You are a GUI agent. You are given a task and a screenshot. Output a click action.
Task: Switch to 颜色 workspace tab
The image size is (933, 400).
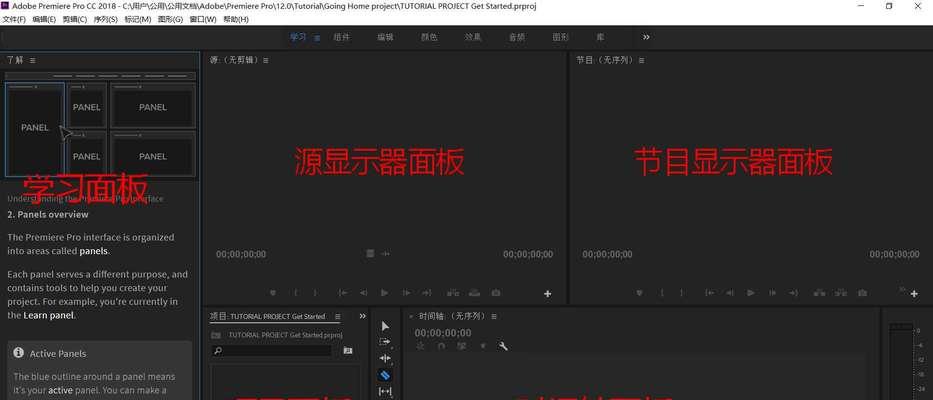click(429, 37)
